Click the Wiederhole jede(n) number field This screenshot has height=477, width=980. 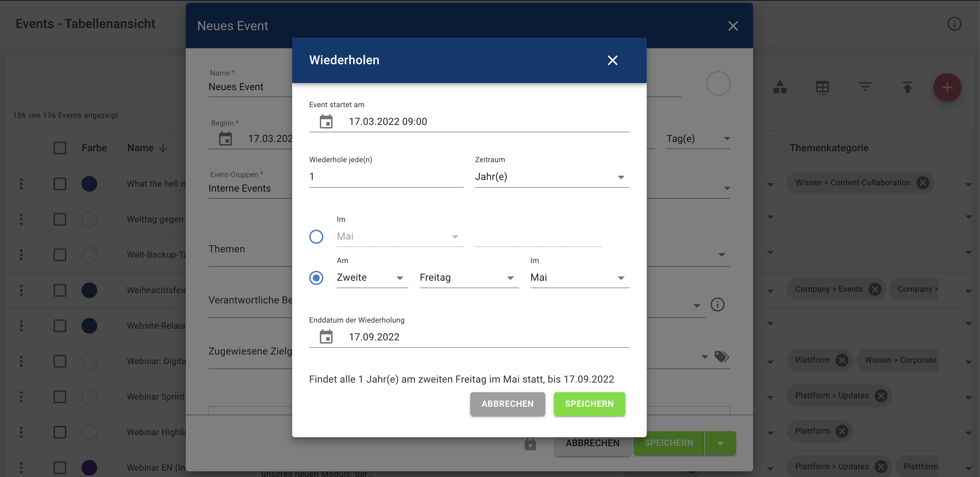coord(386,177)
